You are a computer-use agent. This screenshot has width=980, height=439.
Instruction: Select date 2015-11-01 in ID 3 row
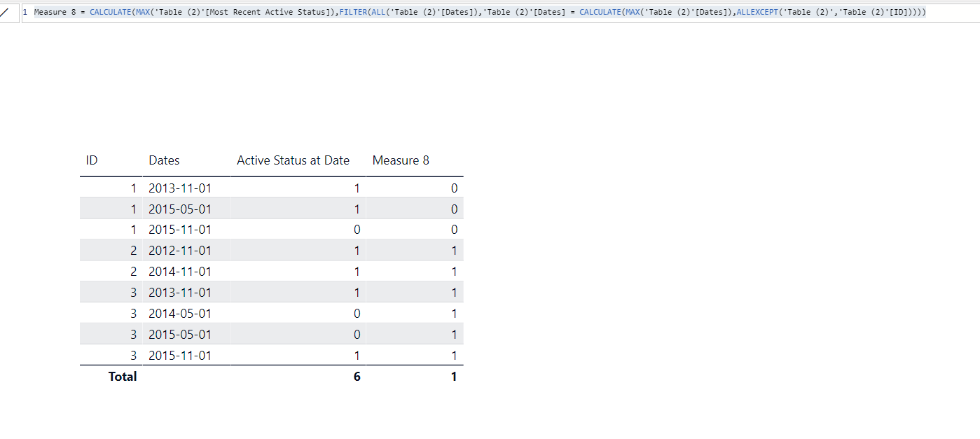(179, 356)
